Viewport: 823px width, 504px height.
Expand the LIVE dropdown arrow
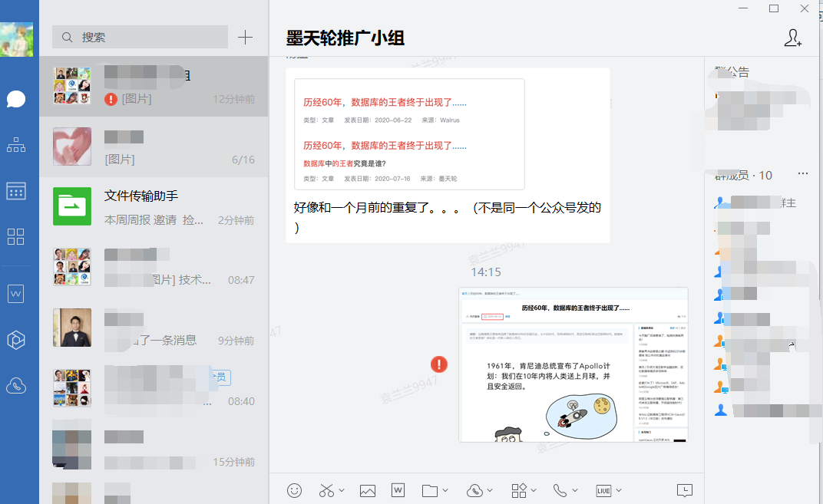[619, 490]
